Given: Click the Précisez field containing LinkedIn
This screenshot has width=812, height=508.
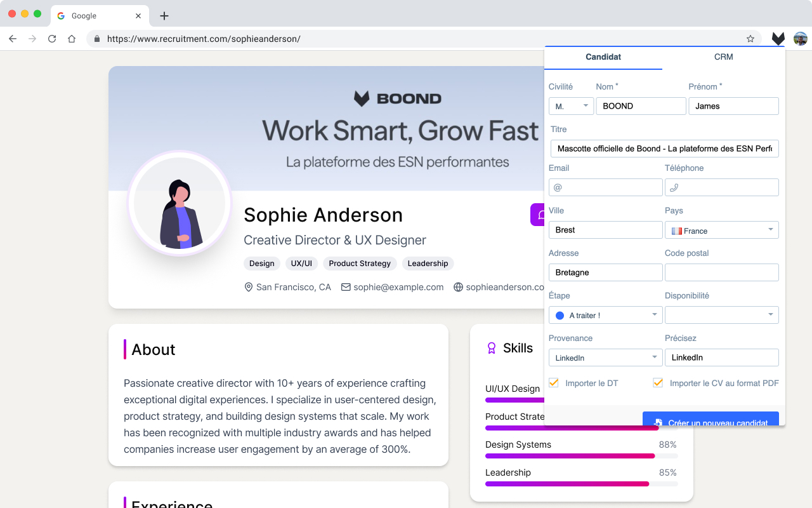Looking at the screenshot, I should 721,358.
